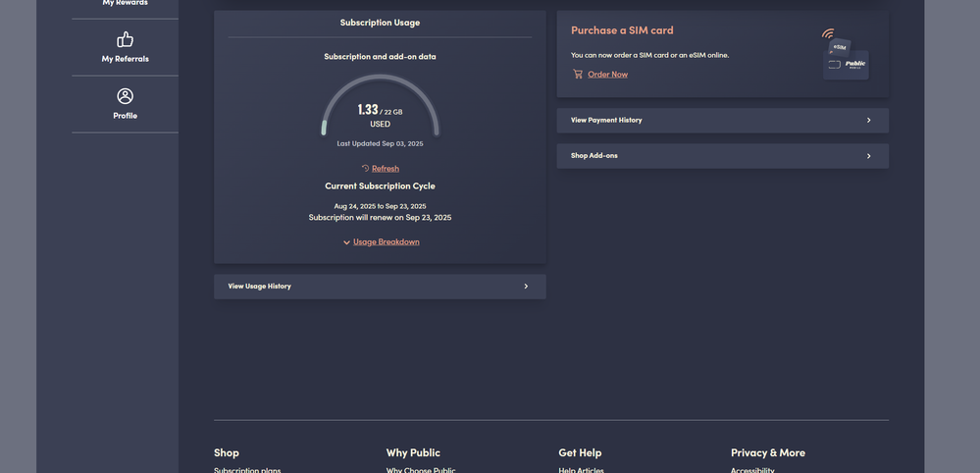The height and width of the screenshot is (473, 980).
Task: Click the shopping cart icon beside Order Now
Action: [x=578, y=75]
